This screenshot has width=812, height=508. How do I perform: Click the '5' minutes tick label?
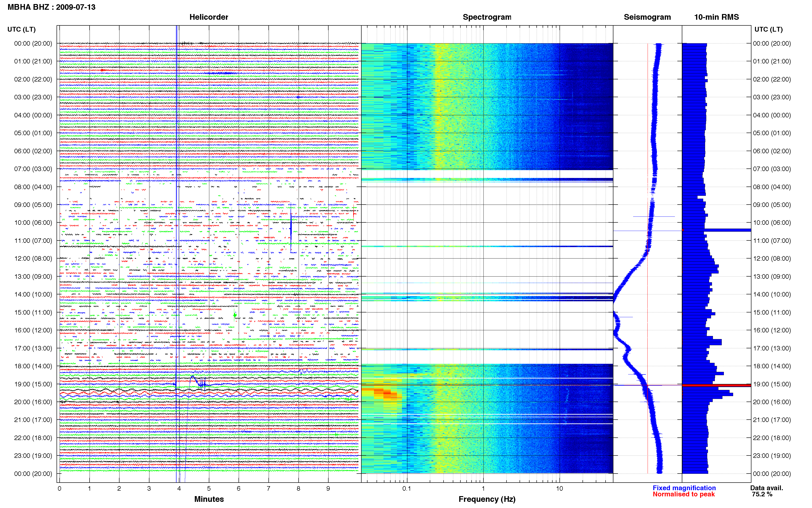tap(209, 489)
